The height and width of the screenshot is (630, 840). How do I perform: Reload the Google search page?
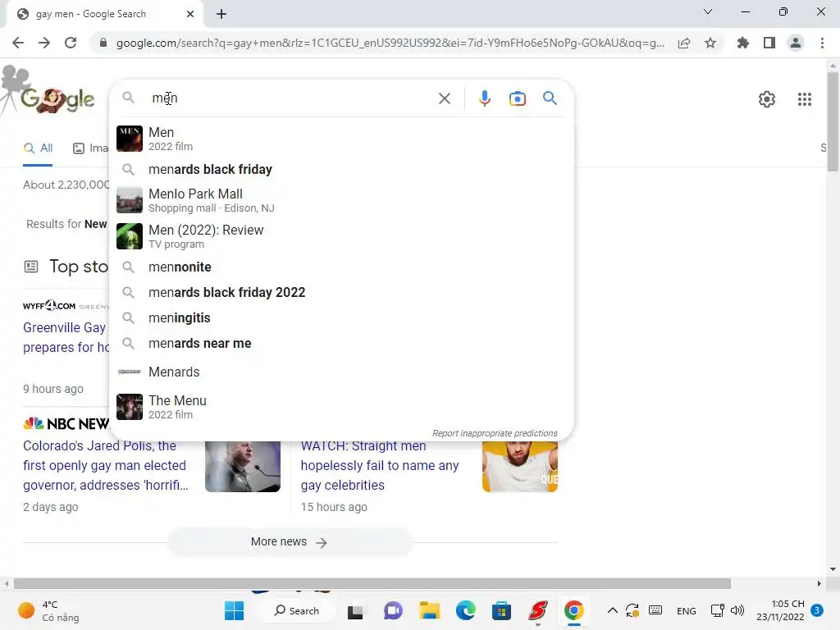[71, 43]
